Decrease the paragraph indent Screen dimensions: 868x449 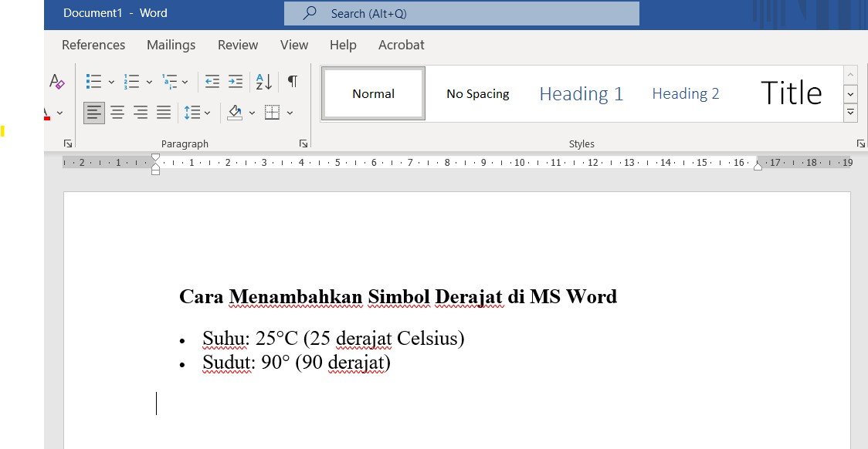pyautogui.click(x=212, y=82)
